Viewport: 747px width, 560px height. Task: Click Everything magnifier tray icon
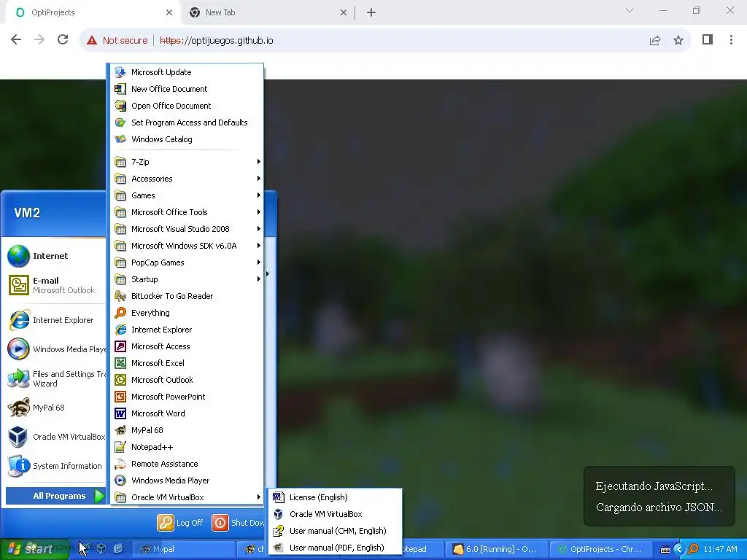693,549
